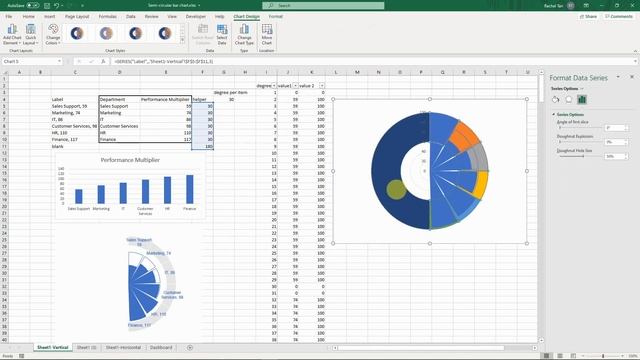The height and width of the screenshot is (360, 640).
Task: Open the Change Colors palette
Action: (x=53, y=34)
